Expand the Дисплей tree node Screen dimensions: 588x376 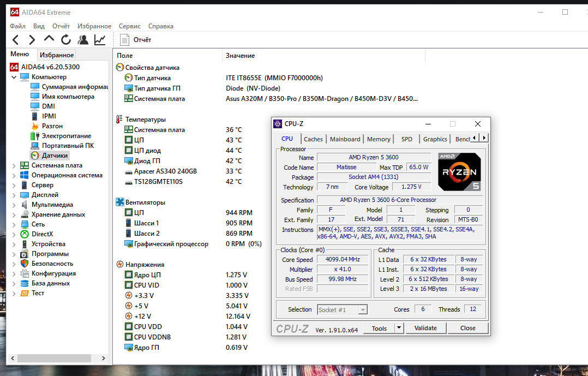(14, 195)
